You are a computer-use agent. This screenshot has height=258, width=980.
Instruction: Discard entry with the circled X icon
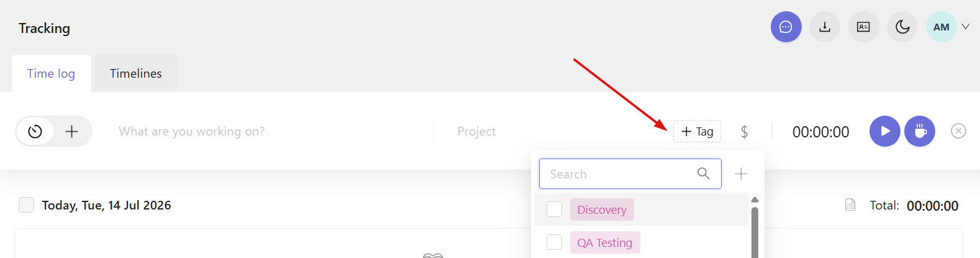click(958, 131)
